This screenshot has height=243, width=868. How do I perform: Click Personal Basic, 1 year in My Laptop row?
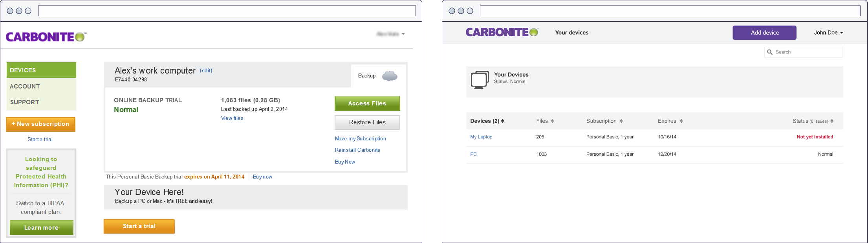coord(610,137)
